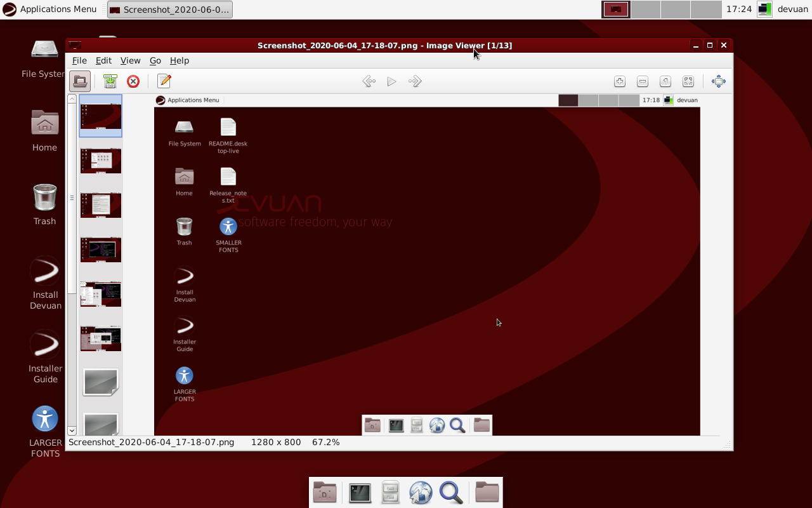Go to the next image arrow
The width and height of the screenshot is (812, 508).
coord(416,81)
